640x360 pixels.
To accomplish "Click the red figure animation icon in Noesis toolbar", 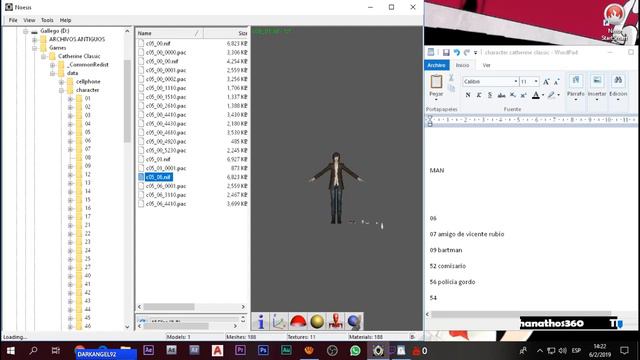I will point(336,322).
